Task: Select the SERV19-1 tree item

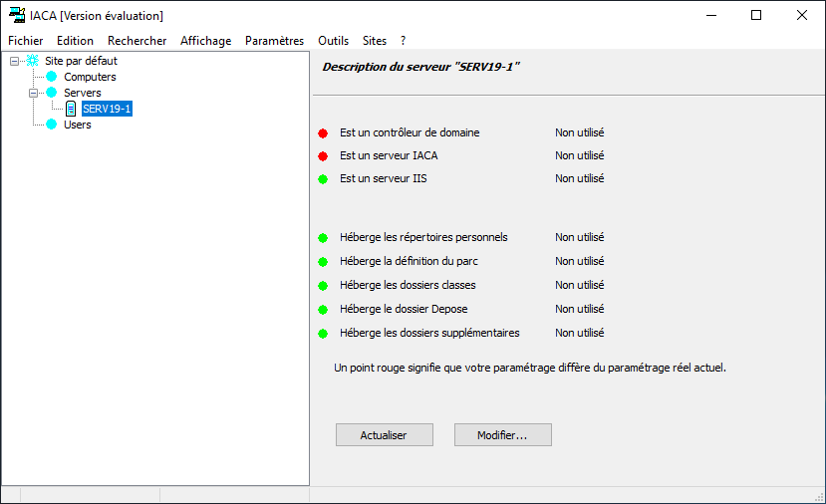Action: coord(107,109)
